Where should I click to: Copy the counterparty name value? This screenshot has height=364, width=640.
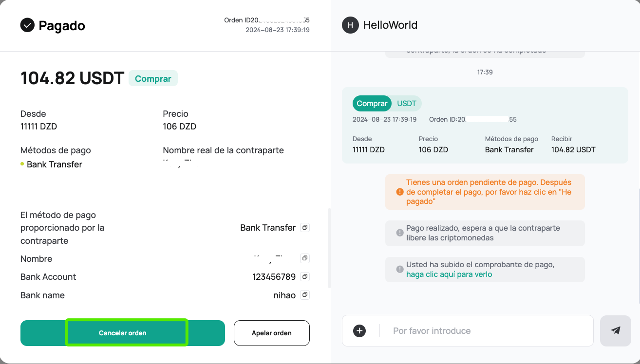click(x=305, y=258)
